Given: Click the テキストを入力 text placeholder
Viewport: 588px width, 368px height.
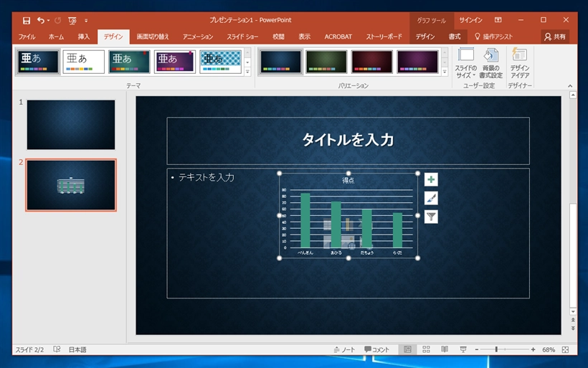Looking at the screenshot, I should point(207,177).
